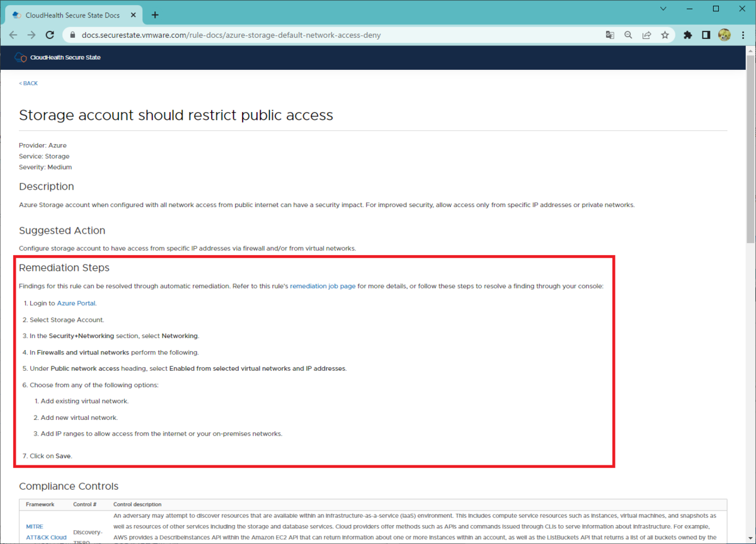Viewport: 756px width, 544px height.
Task: Click the 'Remediation Steps' heading
Action: click(x=64, y=268)
